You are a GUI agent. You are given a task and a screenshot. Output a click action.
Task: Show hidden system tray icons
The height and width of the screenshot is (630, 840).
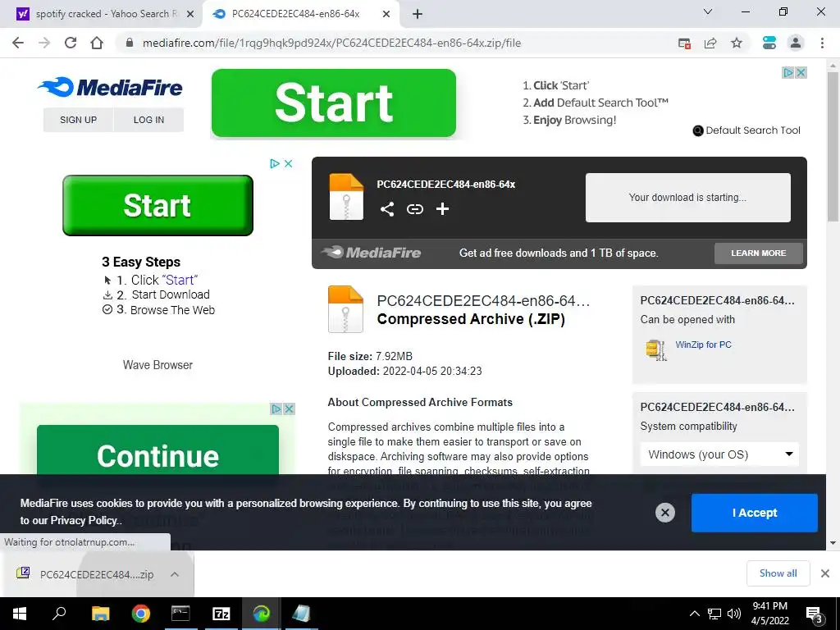[694, 614]
